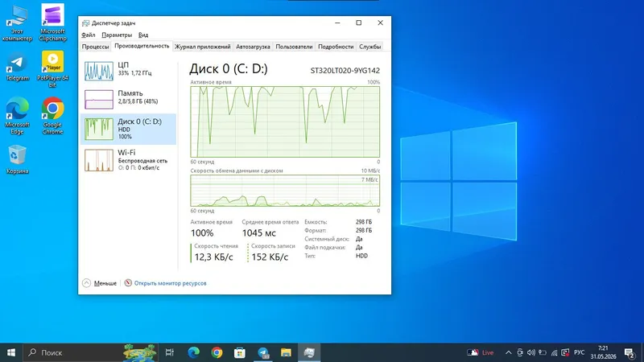Open the Вид menu
This screenshot has height=362, width=644.
click(143, 35)
